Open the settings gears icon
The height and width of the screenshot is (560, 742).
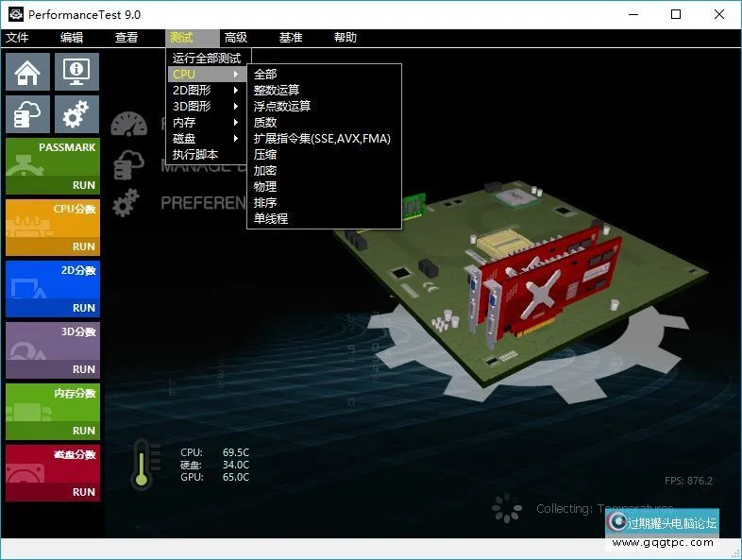[77, 114]
